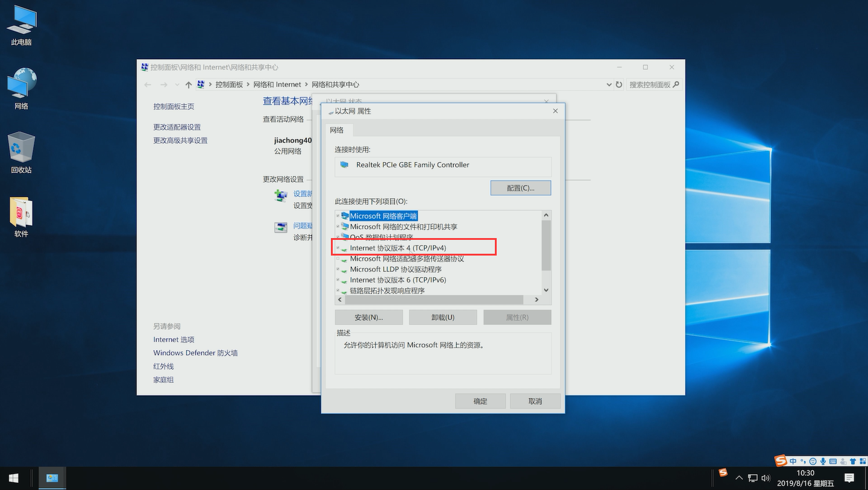The image size is (868, 490).
Task: Click list scrollbar down arrow
Action: 546,290
